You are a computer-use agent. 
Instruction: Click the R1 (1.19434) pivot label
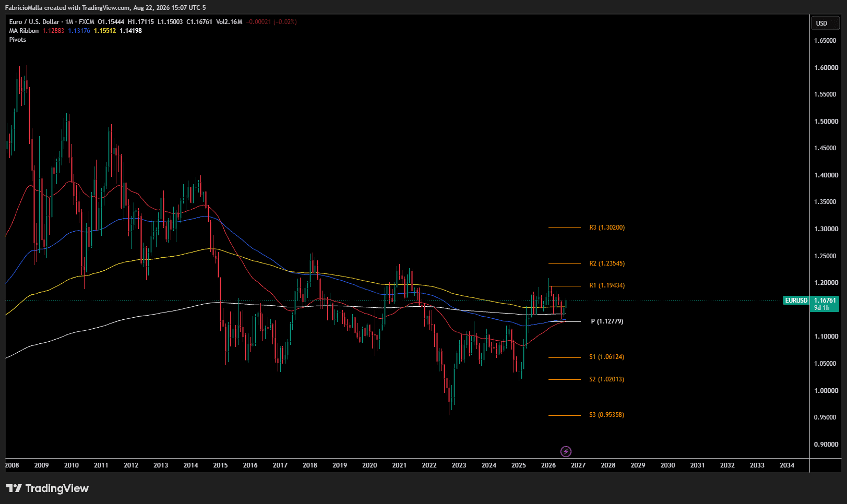pos(607,285)
